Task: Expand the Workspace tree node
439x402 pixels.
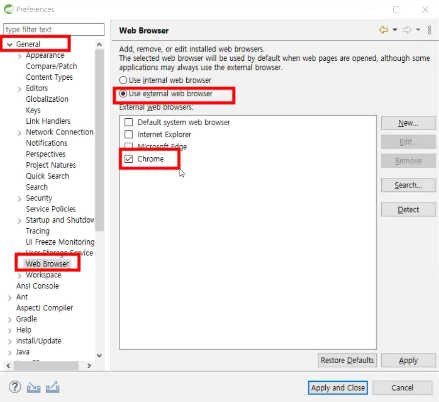Action: click(19, 276)
